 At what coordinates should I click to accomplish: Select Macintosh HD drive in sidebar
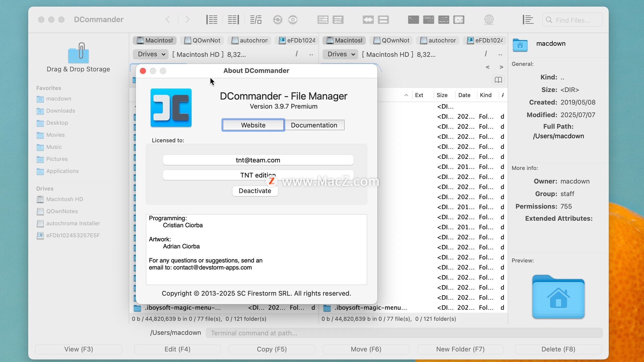64,199
